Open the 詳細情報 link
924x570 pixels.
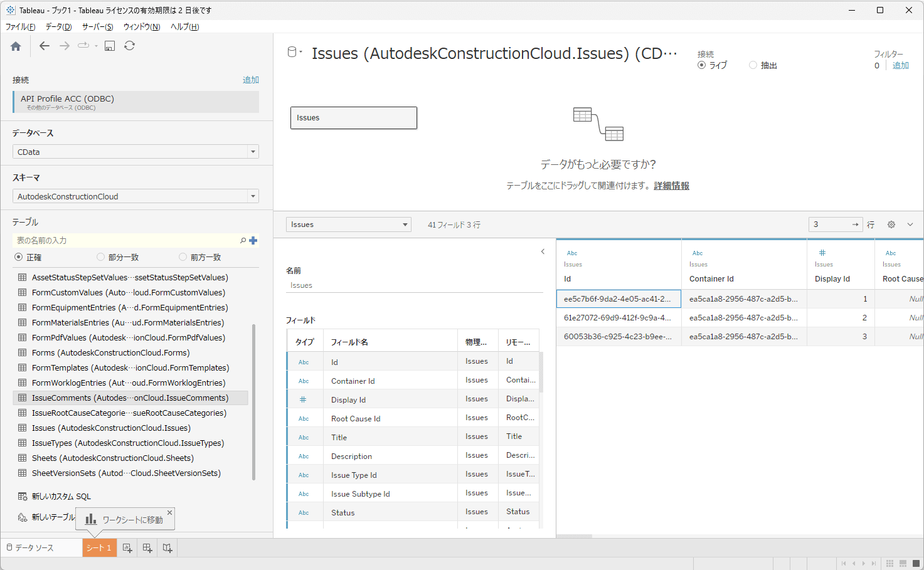point(671,186)
